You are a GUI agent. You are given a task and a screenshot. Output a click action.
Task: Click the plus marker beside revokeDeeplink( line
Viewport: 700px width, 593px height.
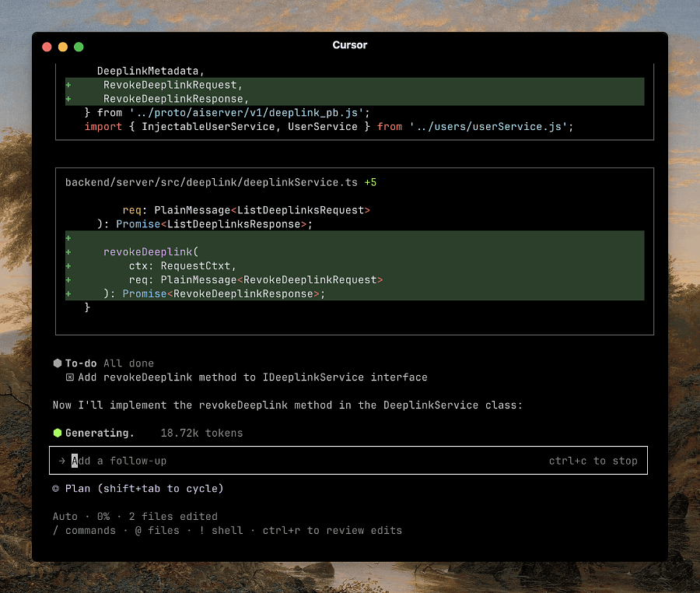point(68,252)
